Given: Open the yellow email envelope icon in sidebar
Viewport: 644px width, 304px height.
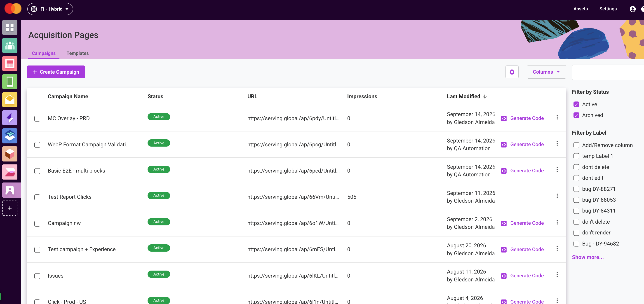Looking at the screenshot, I should 10,100.
